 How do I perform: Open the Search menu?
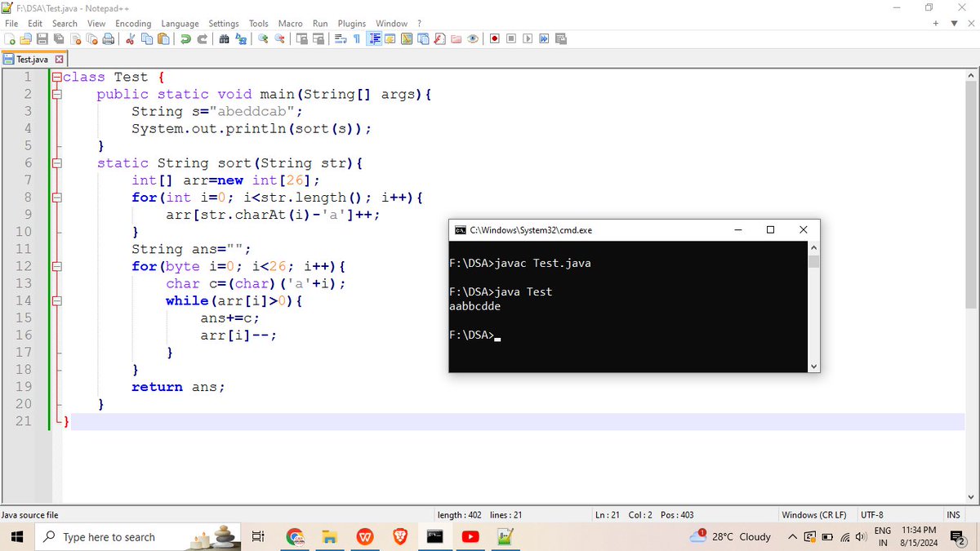pos(65,24)
